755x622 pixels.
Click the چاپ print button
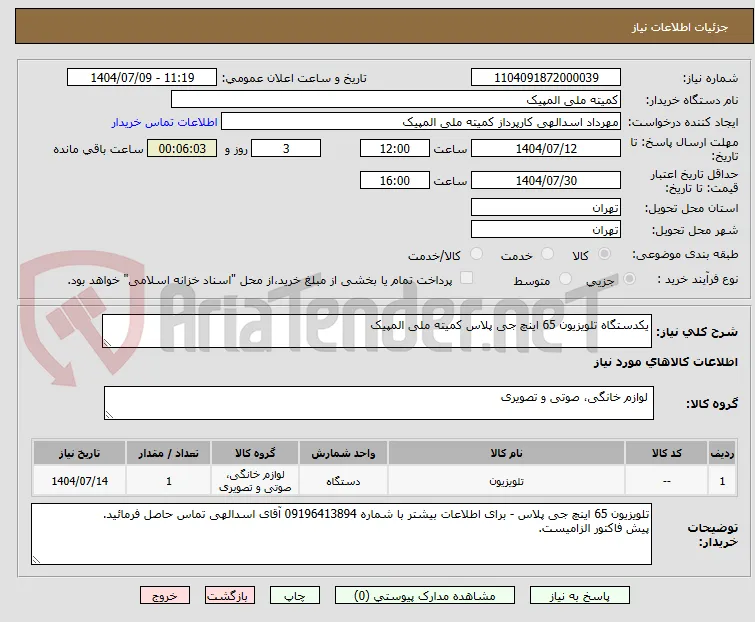(295, 596)
